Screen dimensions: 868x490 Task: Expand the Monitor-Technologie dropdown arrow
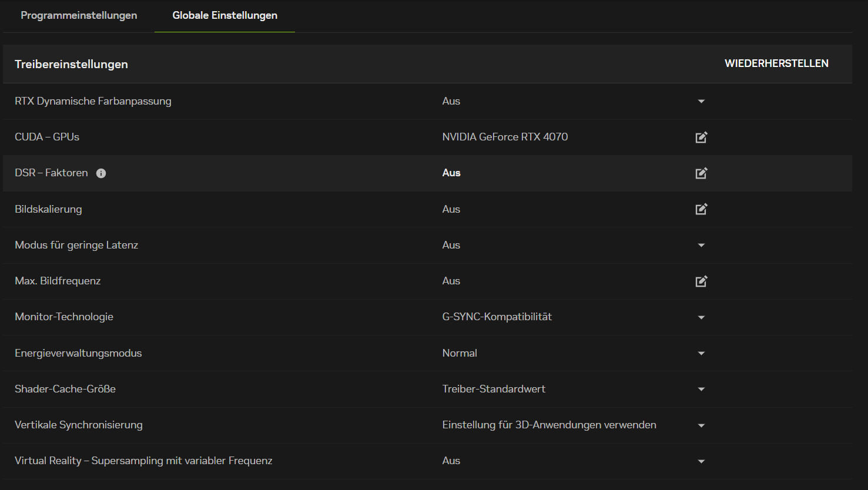pyautogui.click(x=701, y=317)
